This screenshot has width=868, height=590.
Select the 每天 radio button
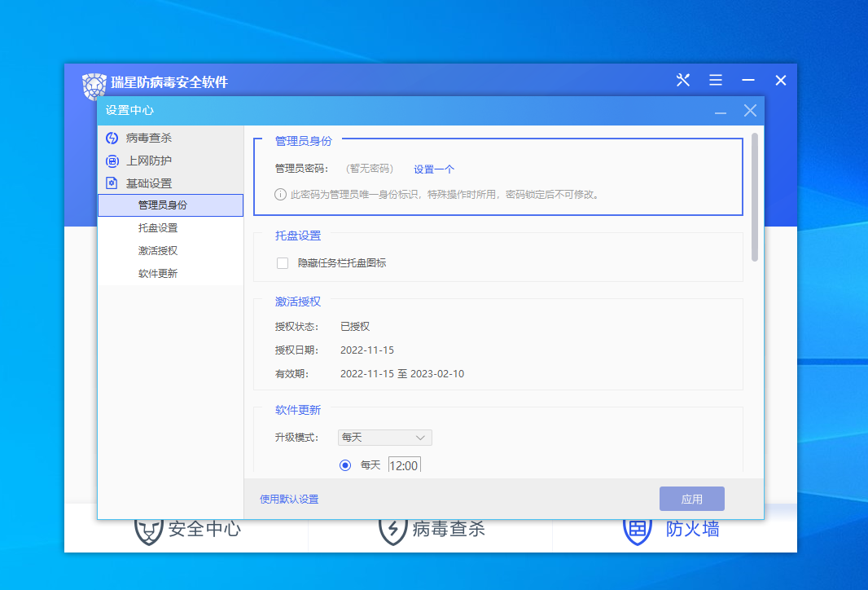tap(345, 465)
